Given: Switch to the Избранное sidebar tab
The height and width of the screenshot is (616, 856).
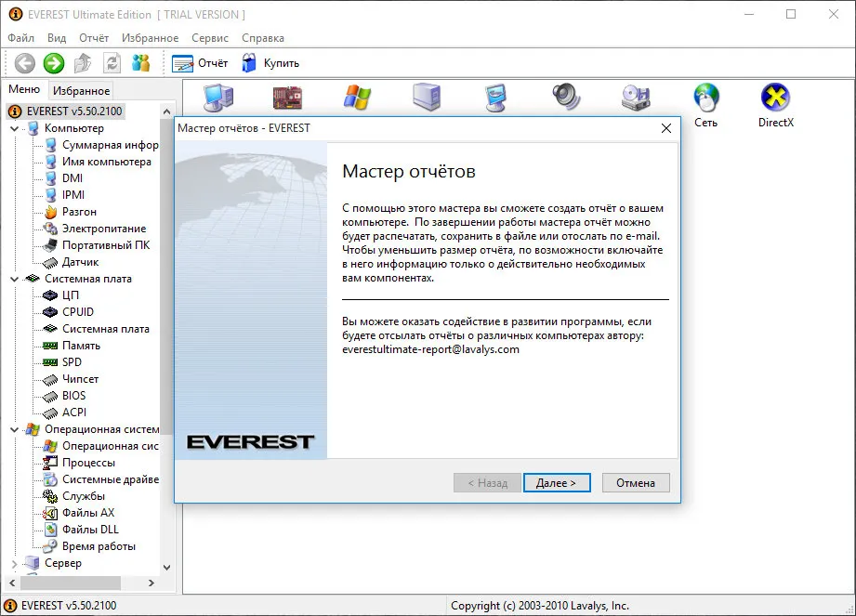Looking at the screenshot, I should click(x=82, y=91).
